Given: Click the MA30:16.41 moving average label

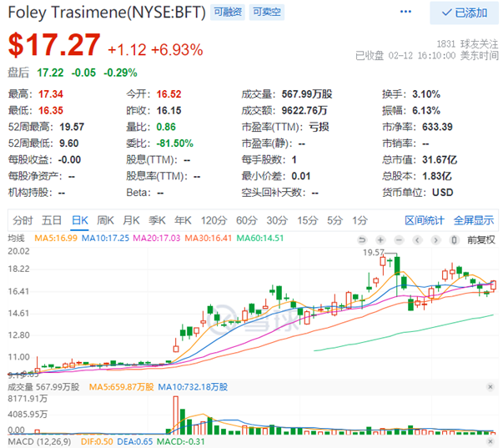Looking at the screenshot, I should [208, 238].
